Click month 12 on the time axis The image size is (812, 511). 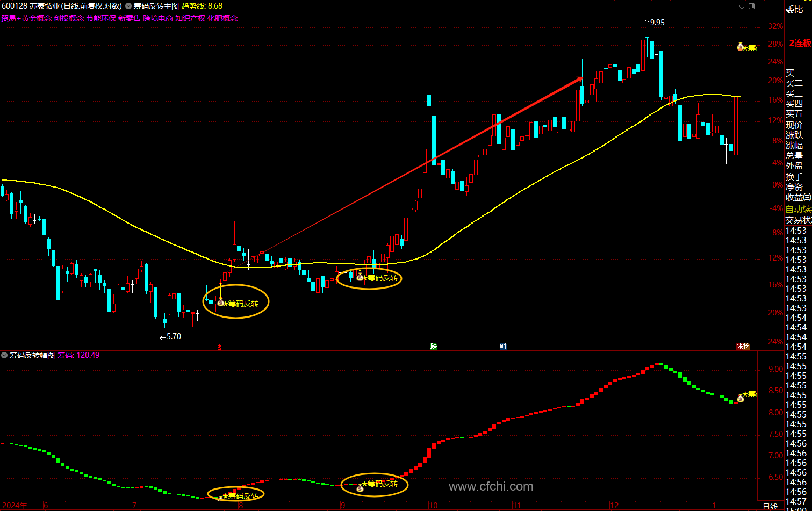[614, 506]
